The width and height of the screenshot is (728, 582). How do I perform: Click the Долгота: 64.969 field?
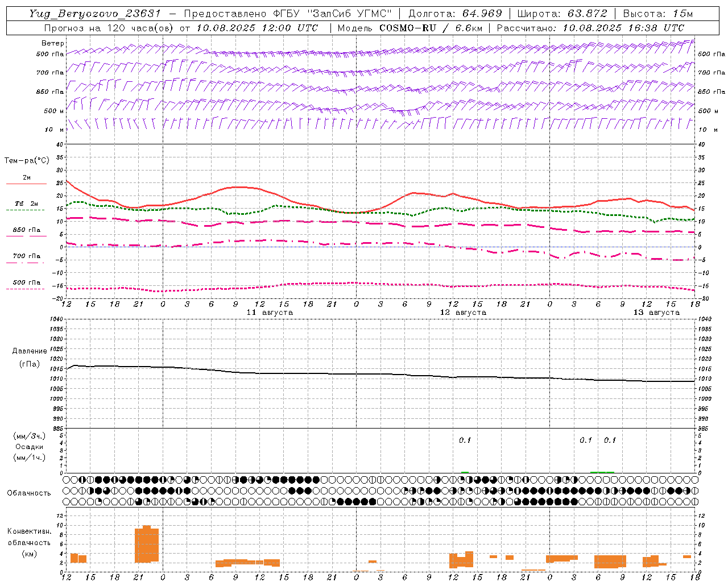pos(455,14)
